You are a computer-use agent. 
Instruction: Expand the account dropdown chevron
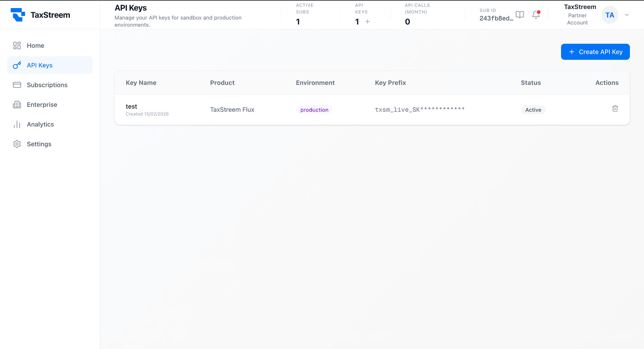tap(627, 15)
